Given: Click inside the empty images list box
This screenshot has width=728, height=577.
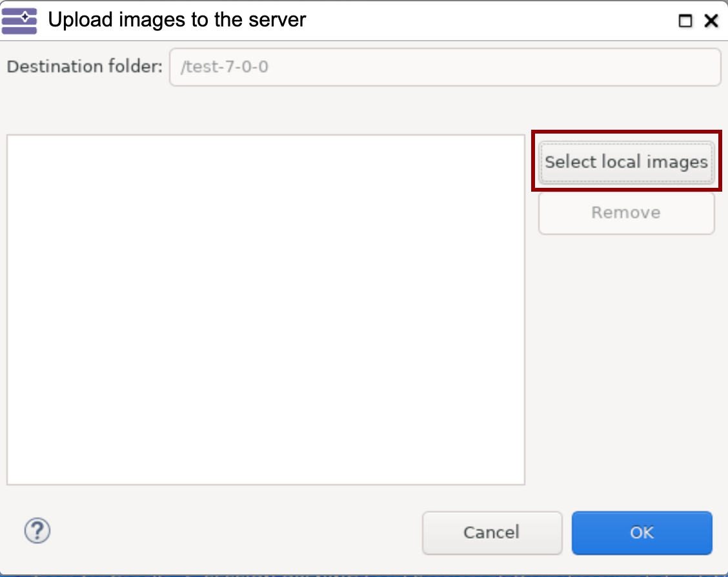Looking at the screenshot, I should (265, 310).
